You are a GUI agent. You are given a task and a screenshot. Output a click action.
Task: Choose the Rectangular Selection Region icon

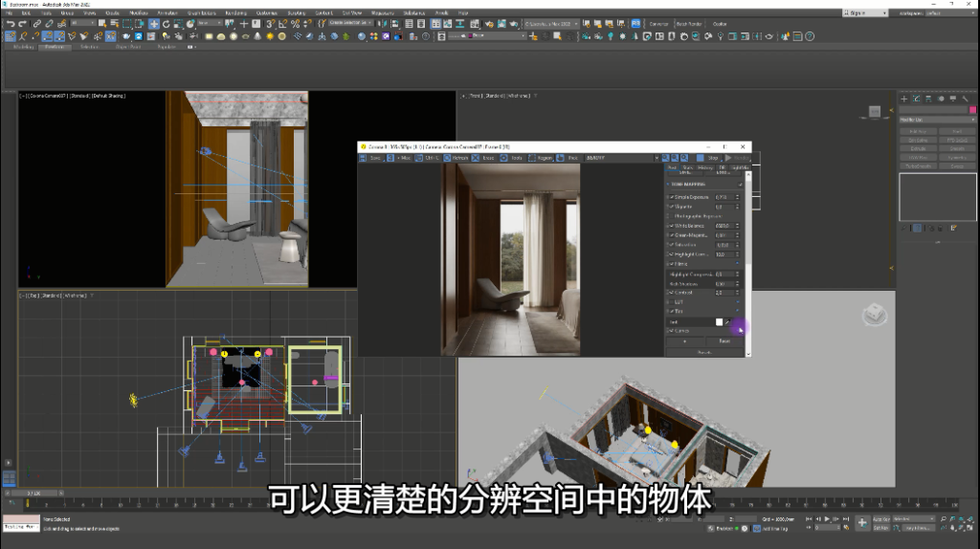click(127, 24)
